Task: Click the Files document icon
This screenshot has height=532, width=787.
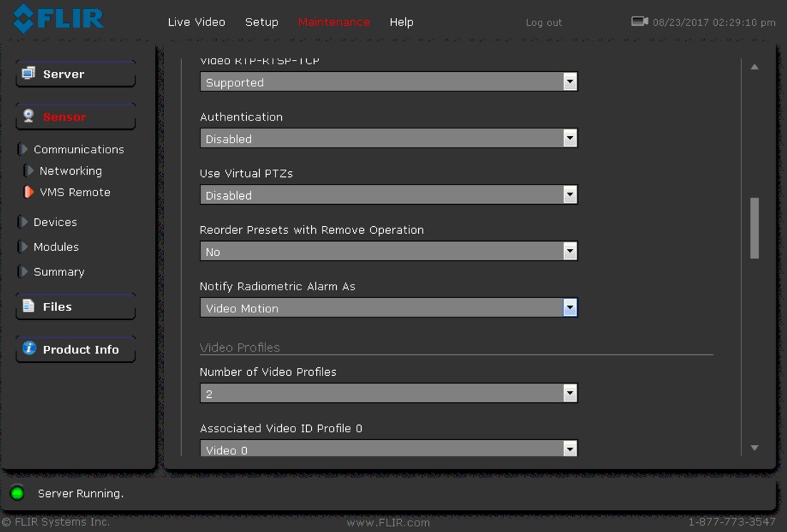Action: tap(29, 306)
